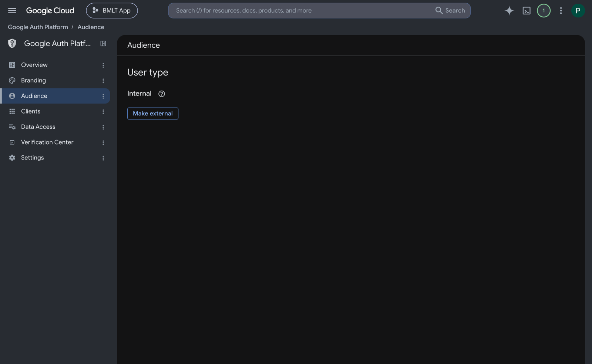
Task: Open the account avatar labeled P
Action: tap(578, 11)
